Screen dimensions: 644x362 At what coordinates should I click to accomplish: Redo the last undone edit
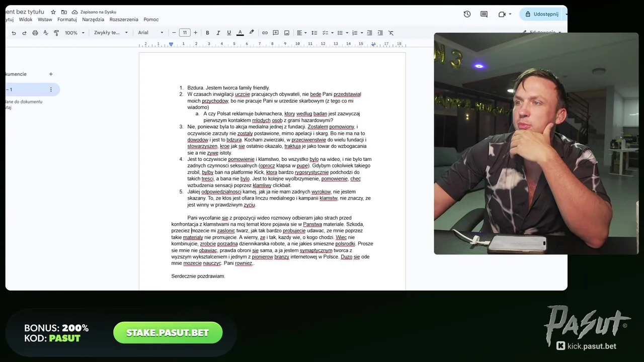coord(24,33)
